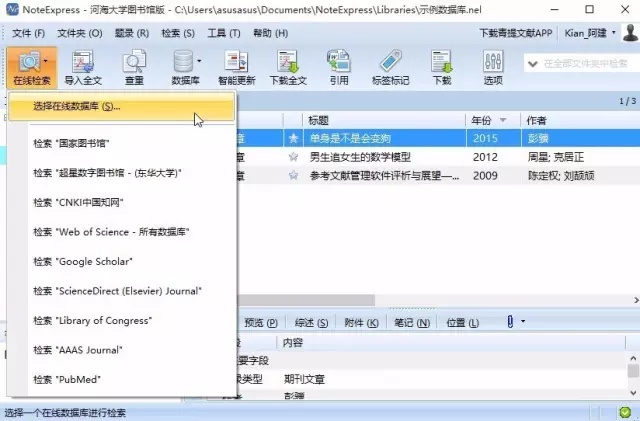Click the horizontal scrollbar of the reference list

pyautogui.click(x=306, y=300)
